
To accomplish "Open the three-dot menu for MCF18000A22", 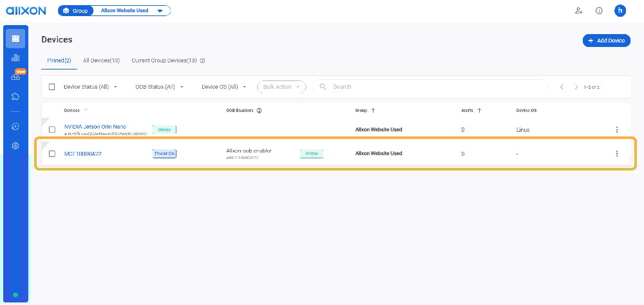I will click(x=617, y=154).
